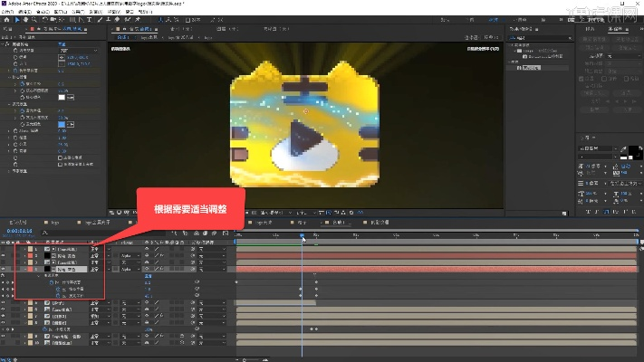Click the blue playhead current time indicator

pos(302,235)
